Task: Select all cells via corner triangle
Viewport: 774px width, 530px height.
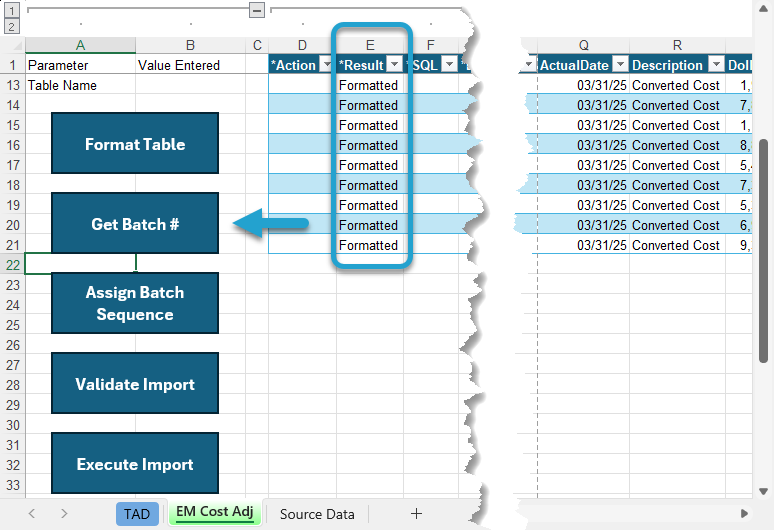Action: (x=15, y=45)
